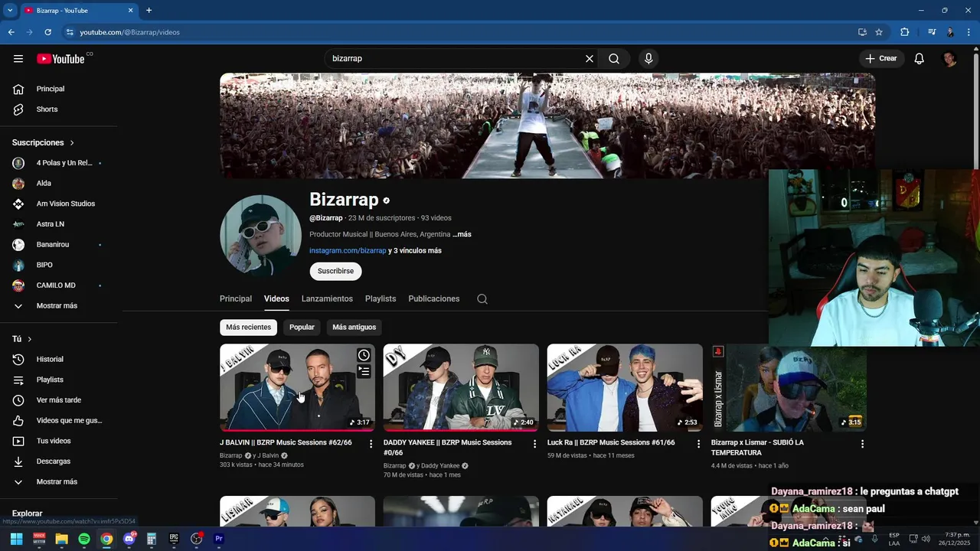Open instagram.com/bizarrap link

(x=348, y=251)
